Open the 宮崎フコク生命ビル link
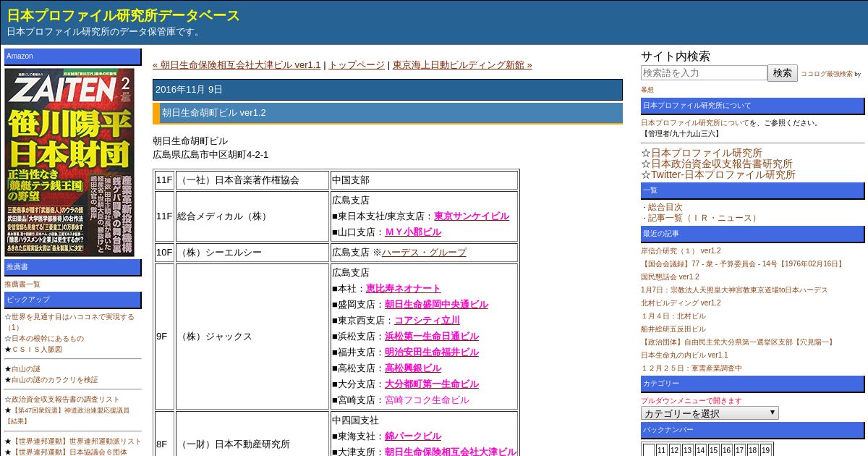 pos(427,400)
